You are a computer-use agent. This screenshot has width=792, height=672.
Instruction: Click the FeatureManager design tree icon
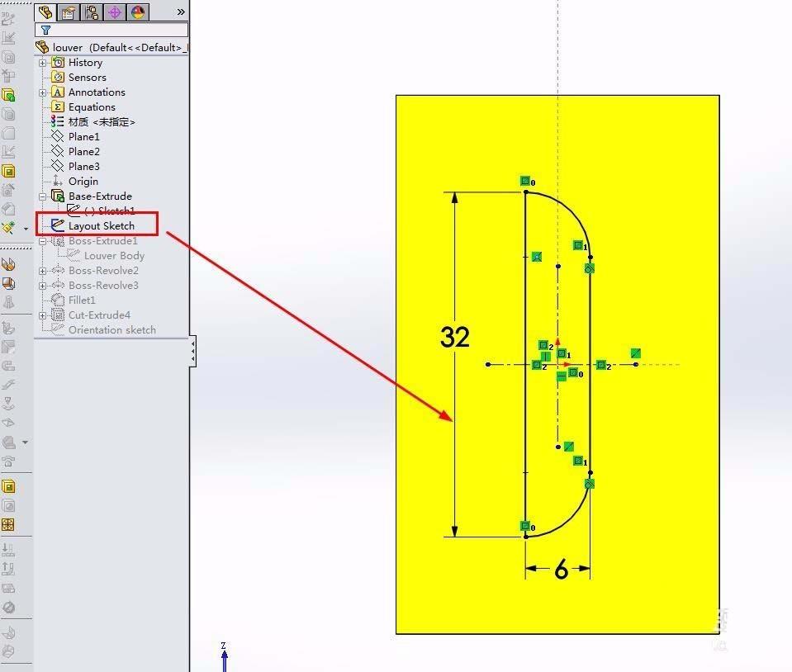click(x=45, y=12)
